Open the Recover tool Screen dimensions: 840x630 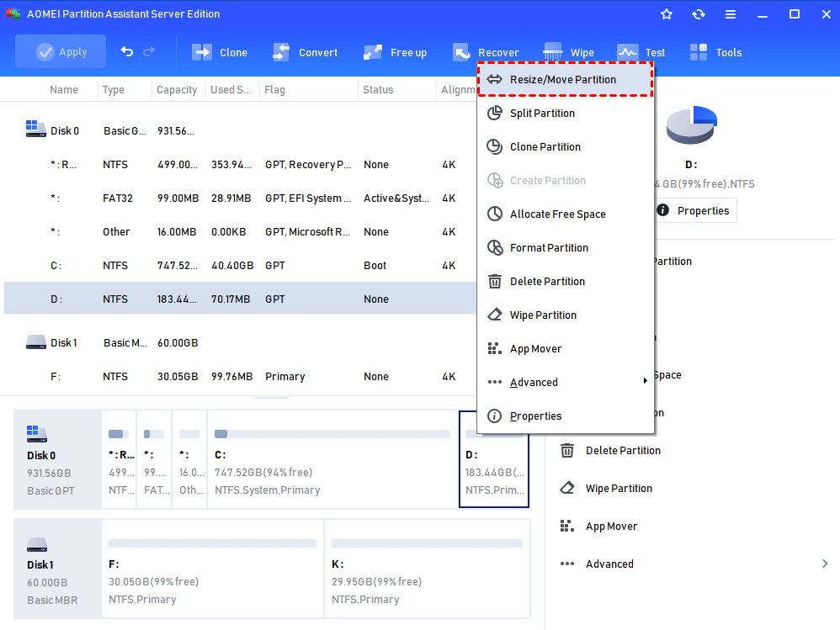486,52
